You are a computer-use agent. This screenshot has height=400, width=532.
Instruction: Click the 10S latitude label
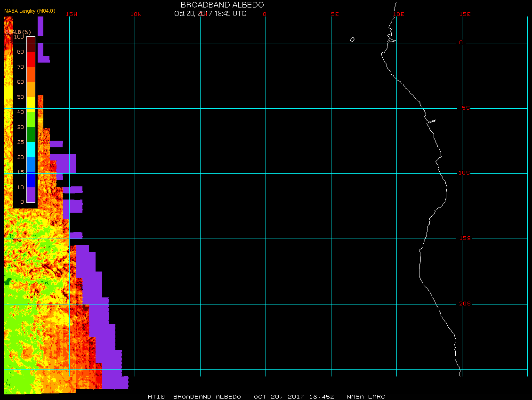click(464, 173)
